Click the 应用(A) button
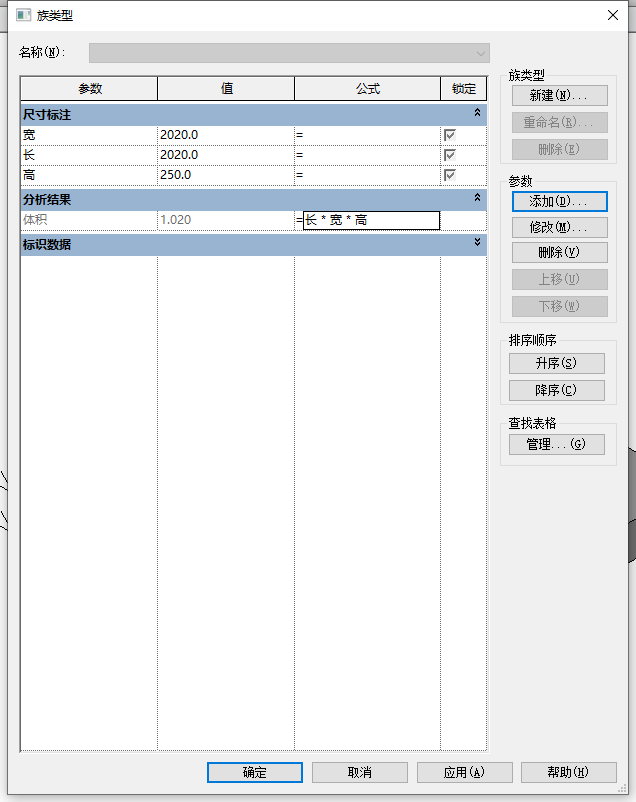The width and height of the screenshot is (636, 802). point(465,772)
